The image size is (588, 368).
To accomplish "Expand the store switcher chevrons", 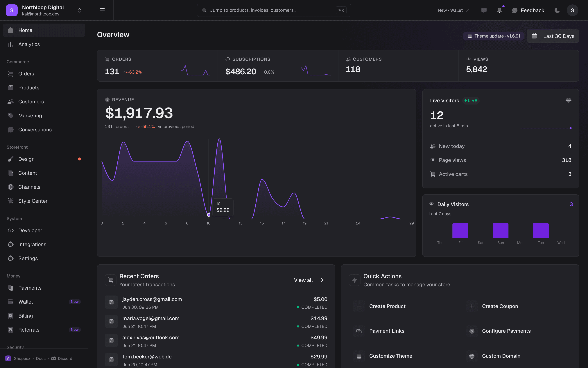I will click(79, 10).
